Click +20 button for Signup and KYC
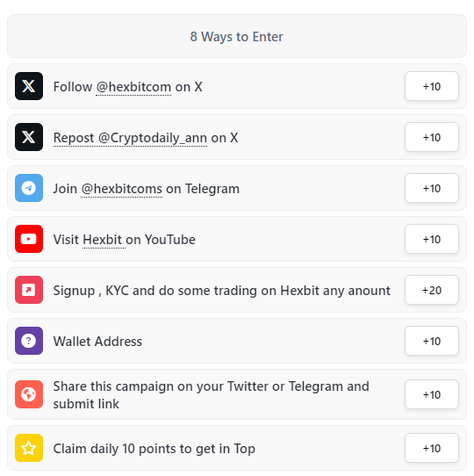Image resolution: width=474 pixels, height=476 pixels. [432, 291]
